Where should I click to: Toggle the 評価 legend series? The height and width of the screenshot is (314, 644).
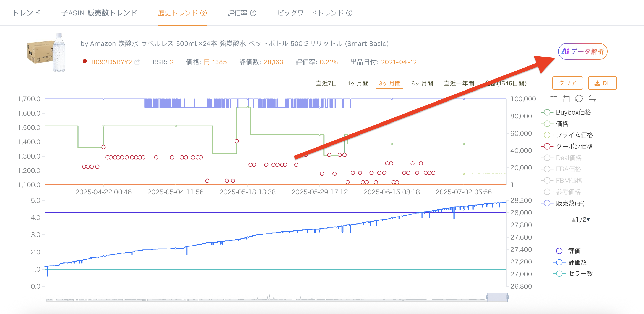pyautogui.click(x=567, y=251)
